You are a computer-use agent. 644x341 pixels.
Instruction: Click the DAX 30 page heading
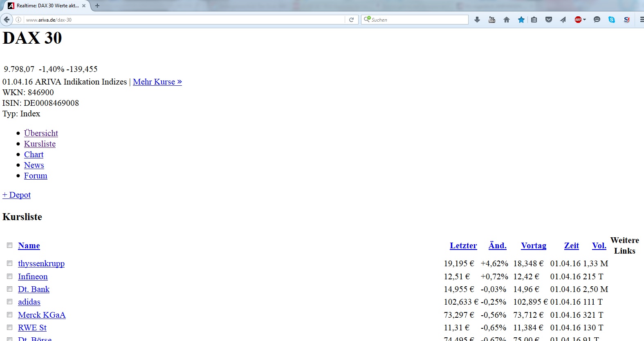(x=32, y=38)
